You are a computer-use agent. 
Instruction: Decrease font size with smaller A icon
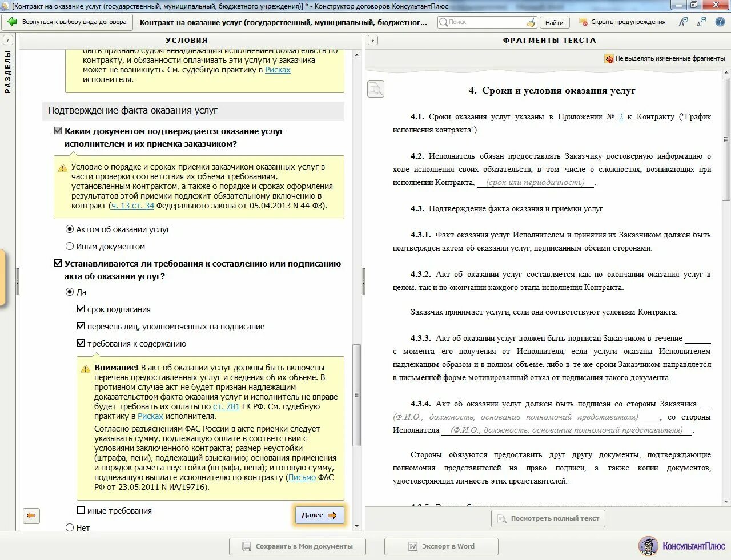(701, 22)
